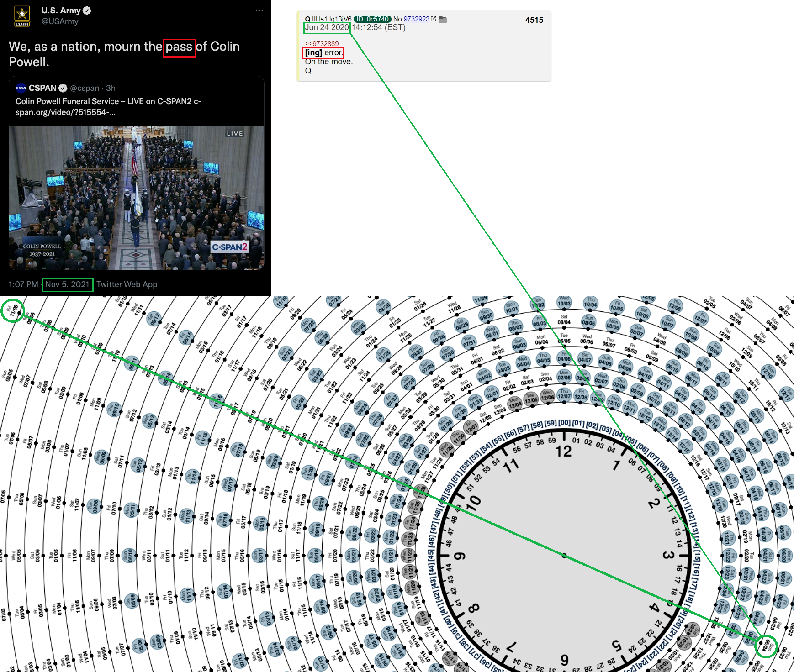Click the external link icon next to the post number

[x=434, y=19]
